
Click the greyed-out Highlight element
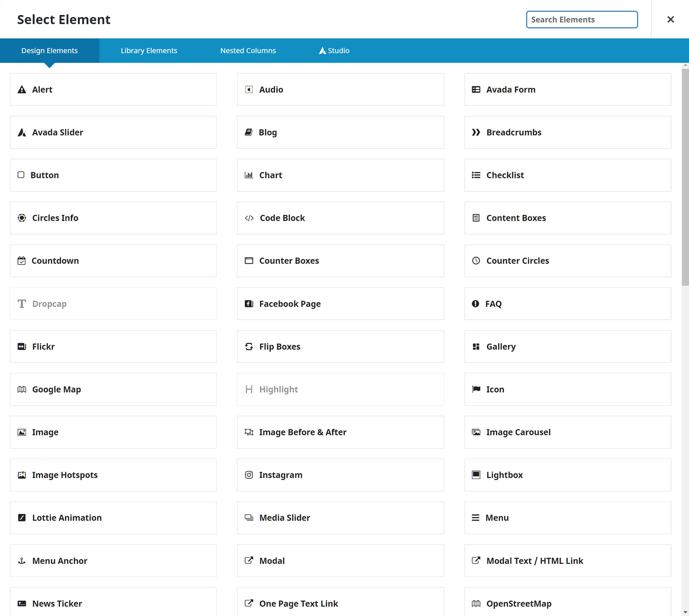340,390
